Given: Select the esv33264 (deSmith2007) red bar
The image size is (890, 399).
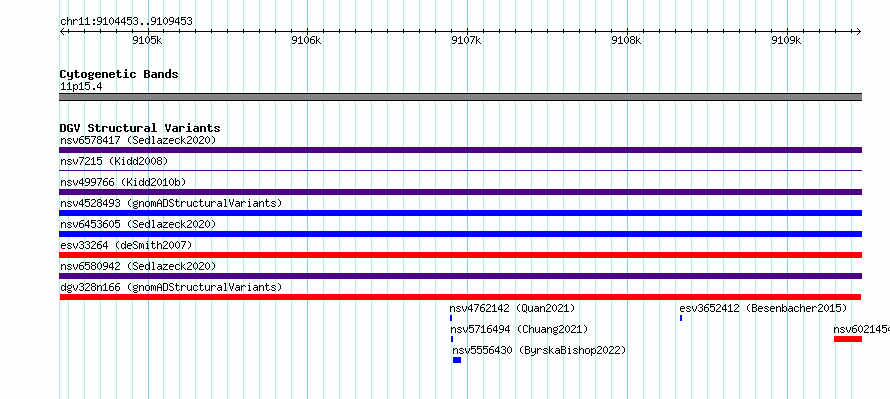Looking at the screenshot, I should click(460, 255).
